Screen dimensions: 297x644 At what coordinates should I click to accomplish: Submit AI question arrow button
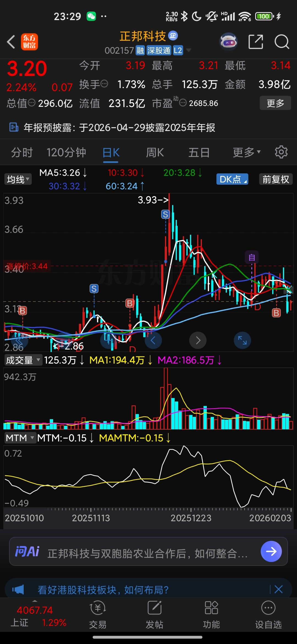[x=271, y=552]
